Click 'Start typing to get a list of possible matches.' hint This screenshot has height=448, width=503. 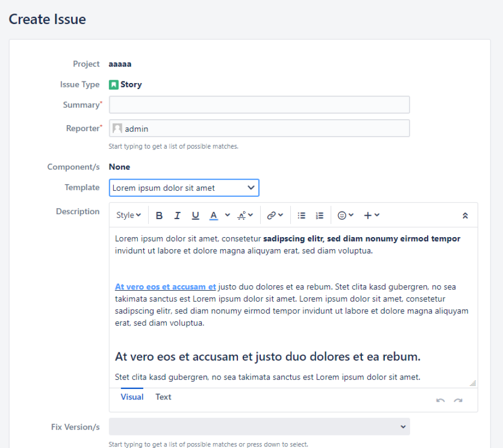[x=173, y=146]
